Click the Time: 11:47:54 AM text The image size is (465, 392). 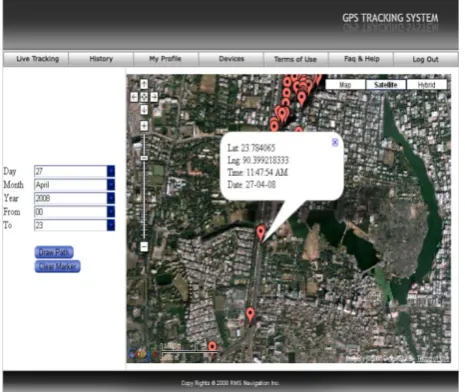coord(257,172)
